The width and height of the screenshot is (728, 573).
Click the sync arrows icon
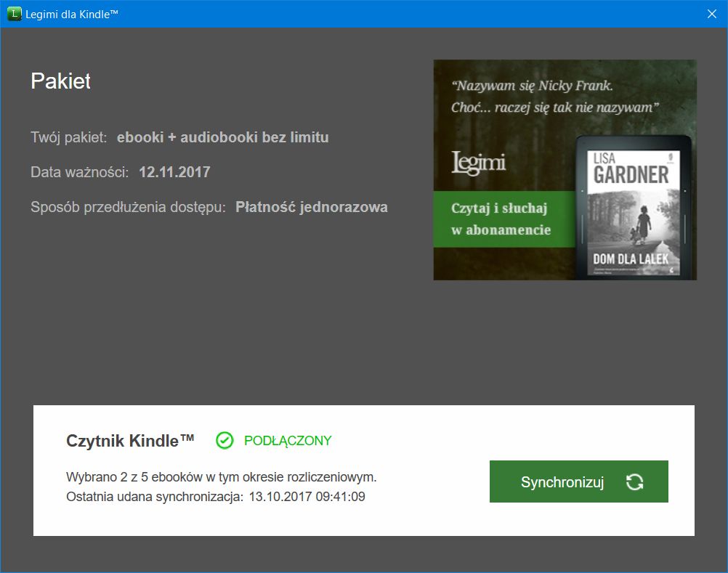[634, 482]
